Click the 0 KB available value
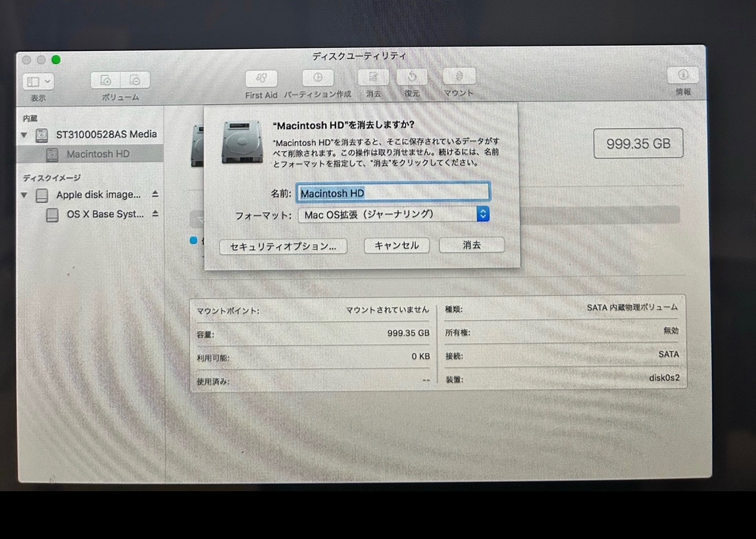Image resolution: width=756 pixels, height=539 pixels. point(421,356)
